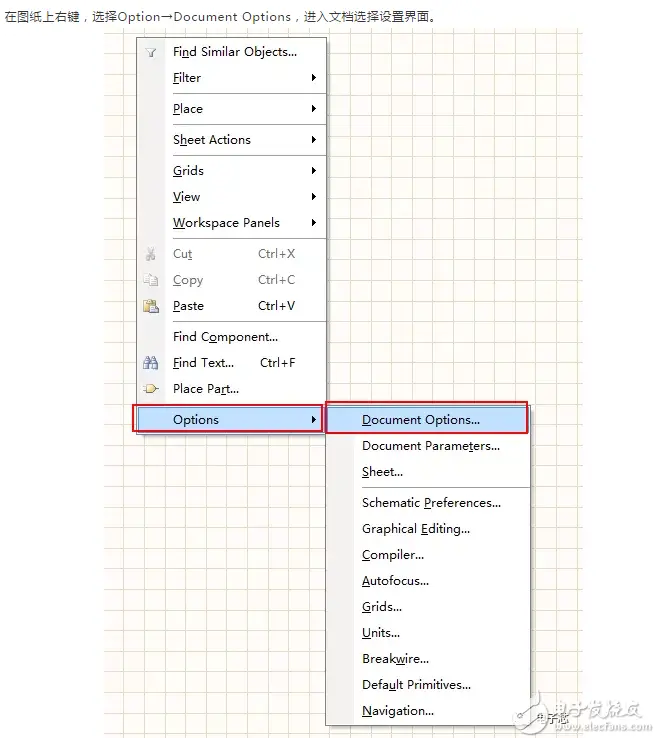Choose Place Part from the menu

point(232,389)
